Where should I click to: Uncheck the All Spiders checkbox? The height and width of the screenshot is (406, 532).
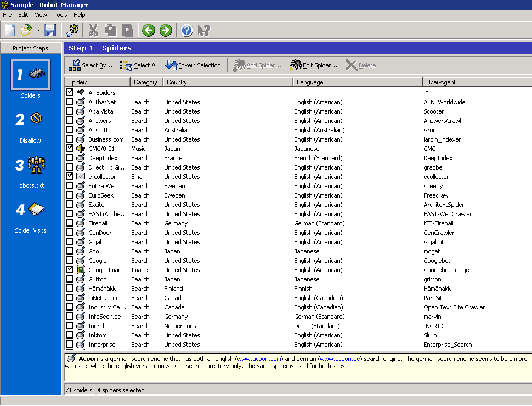70,93
